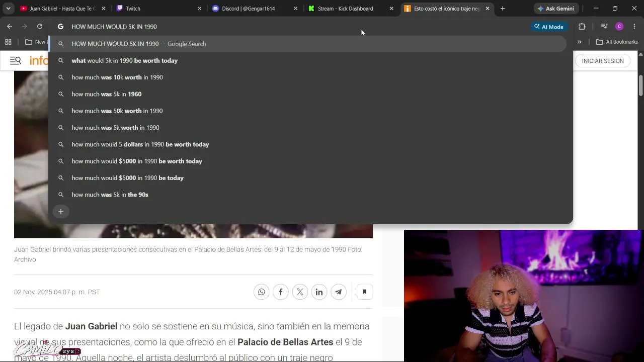Open the Infobae menu and search icon

click(x=16, y=61)
